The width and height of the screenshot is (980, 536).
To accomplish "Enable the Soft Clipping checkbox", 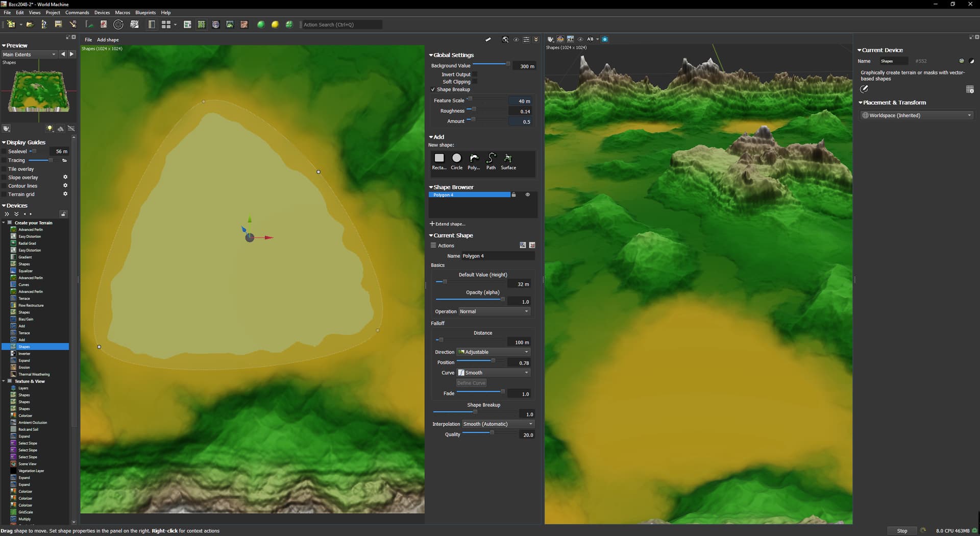I will click(475, 82).
